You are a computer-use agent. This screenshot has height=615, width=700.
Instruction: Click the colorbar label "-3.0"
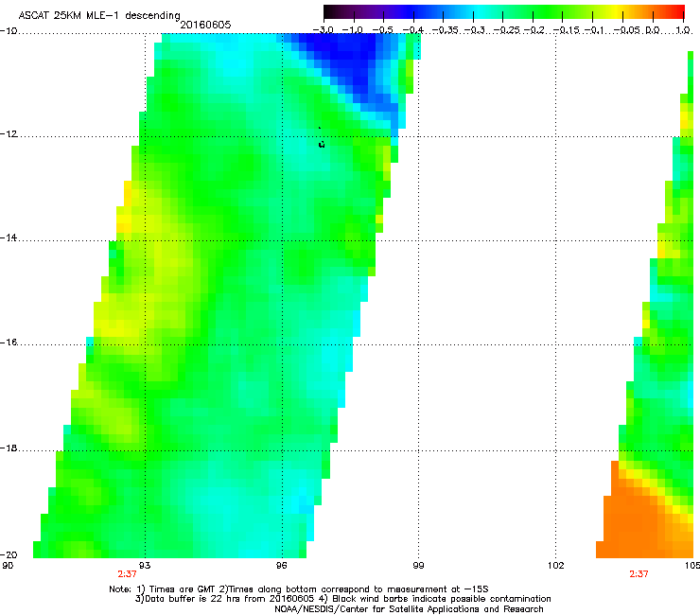coord(323,30)
